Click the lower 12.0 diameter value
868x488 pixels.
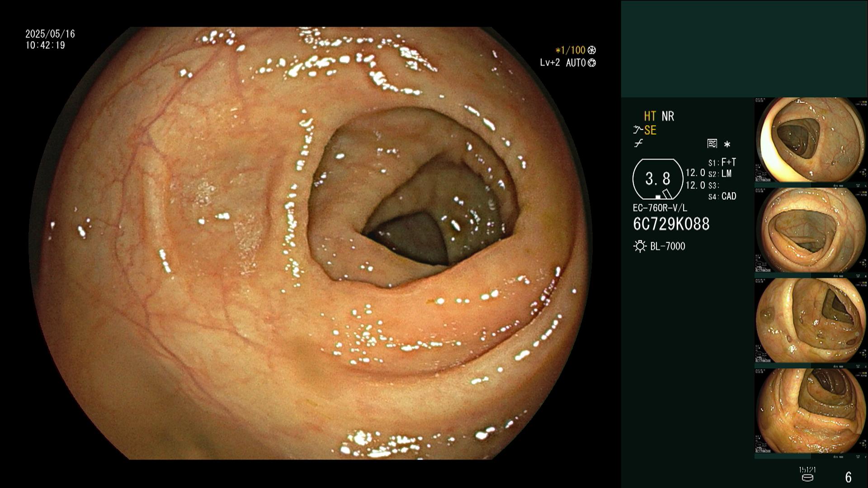click(x=695, y=185)
